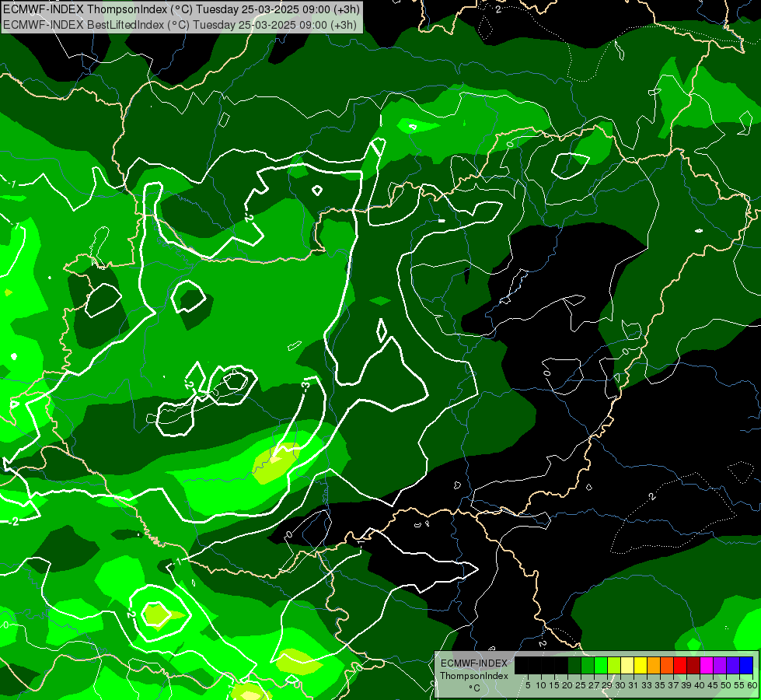761x700 pixels.
Task: Click the ThompsonIndex title line at top
Action: (x=182, y=9)
